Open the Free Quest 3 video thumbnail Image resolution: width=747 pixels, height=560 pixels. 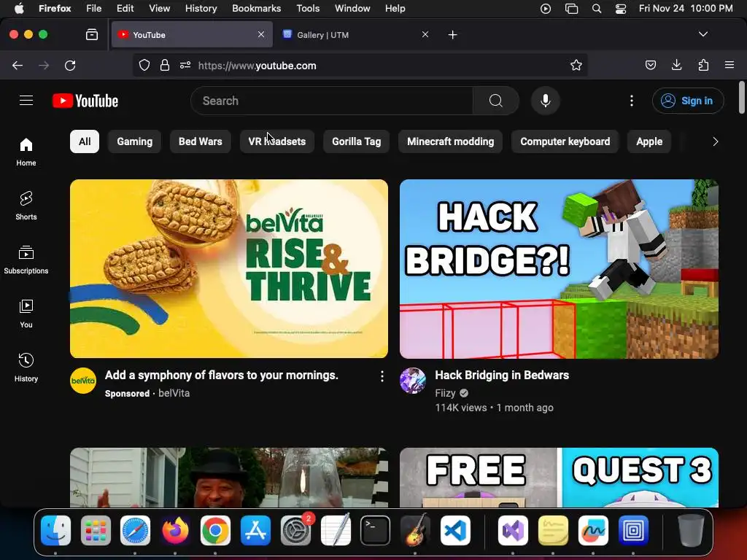click(x=559, y=477)
